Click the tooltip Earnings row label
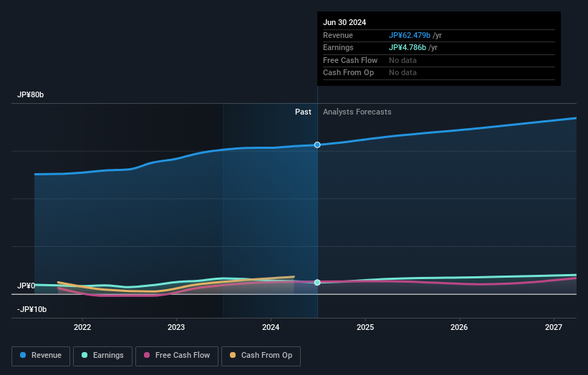The image size is (588, 375). [x=338, y=47]
